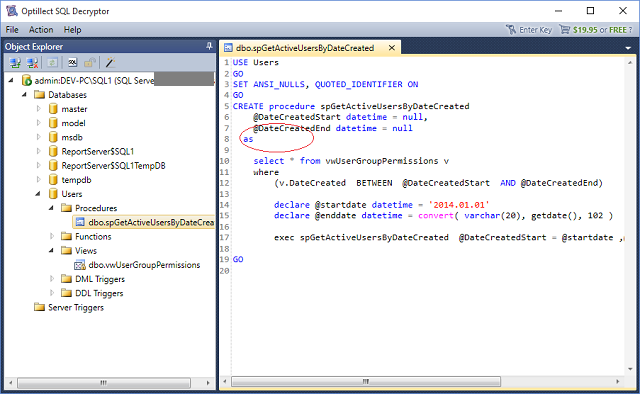Open the Action menu
Screen dimensions: 640x394
[41, 29]
